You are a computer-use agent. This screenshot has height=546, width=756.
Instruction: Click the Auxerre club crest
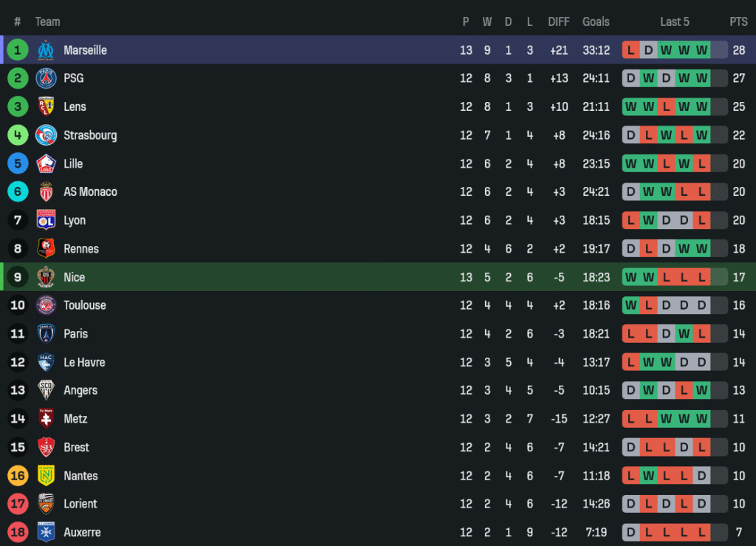coord(46,532)
